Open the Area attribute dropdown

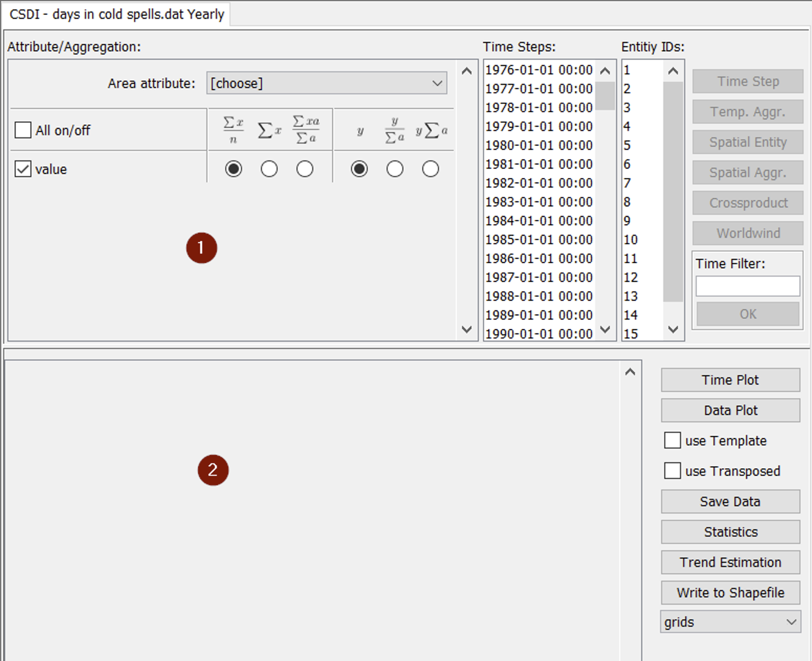[x=327, y=83]
